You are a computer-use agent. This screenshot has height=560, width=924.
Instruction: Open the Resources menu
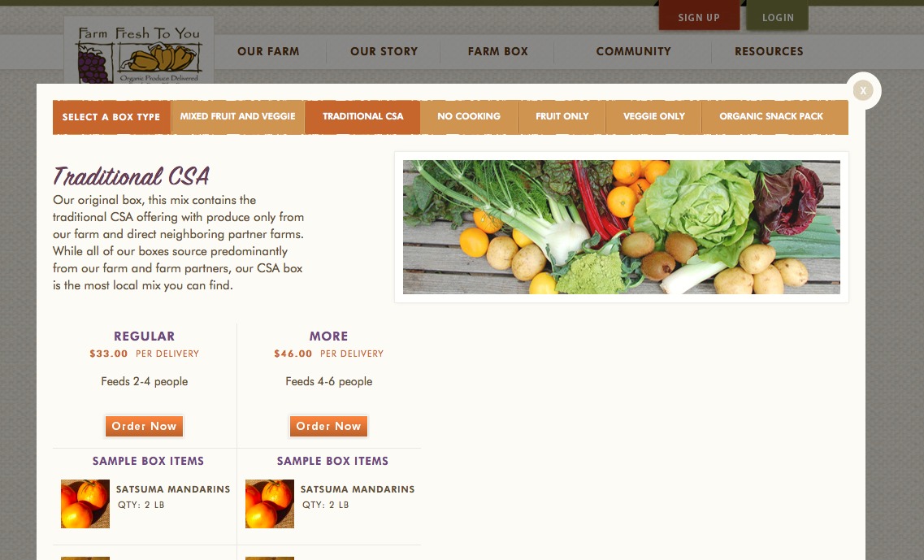pos(769,51)
